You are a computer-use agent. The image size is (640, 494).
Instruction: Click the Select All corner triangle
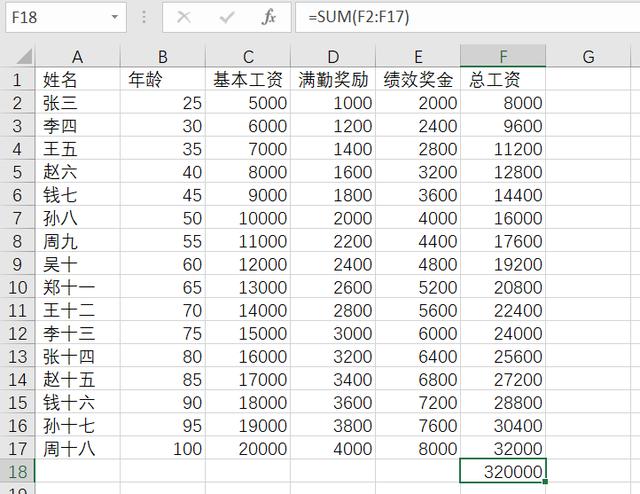coord(21,57)
